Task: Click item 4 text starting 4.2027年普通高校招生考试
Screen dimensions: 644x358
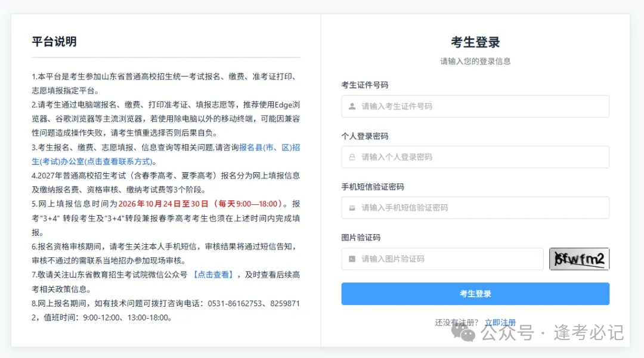Action: coord(166,182)
